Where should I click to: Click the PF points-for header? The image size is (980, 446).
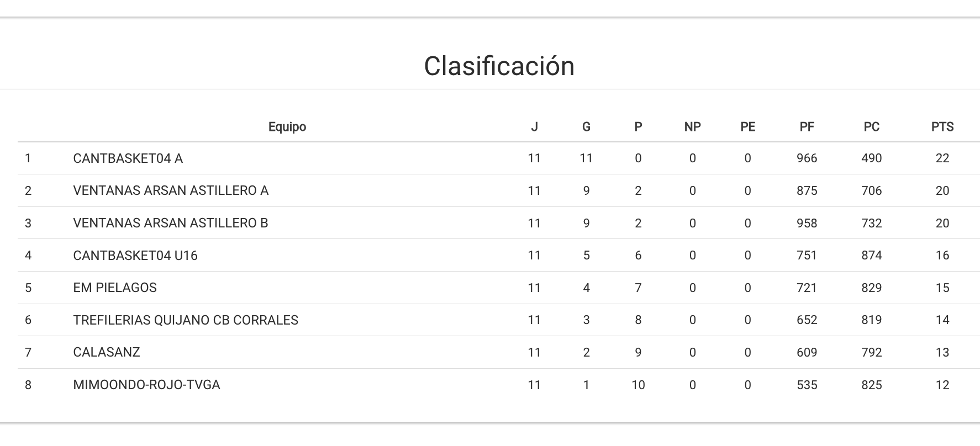(807, 127)
